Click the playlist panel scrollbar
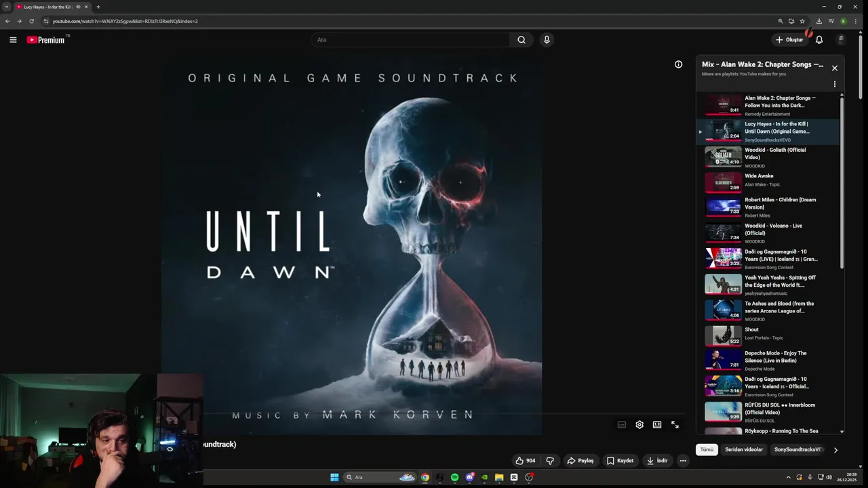The image size is (868, 488). pyautogui.click(x=842, y=183)
